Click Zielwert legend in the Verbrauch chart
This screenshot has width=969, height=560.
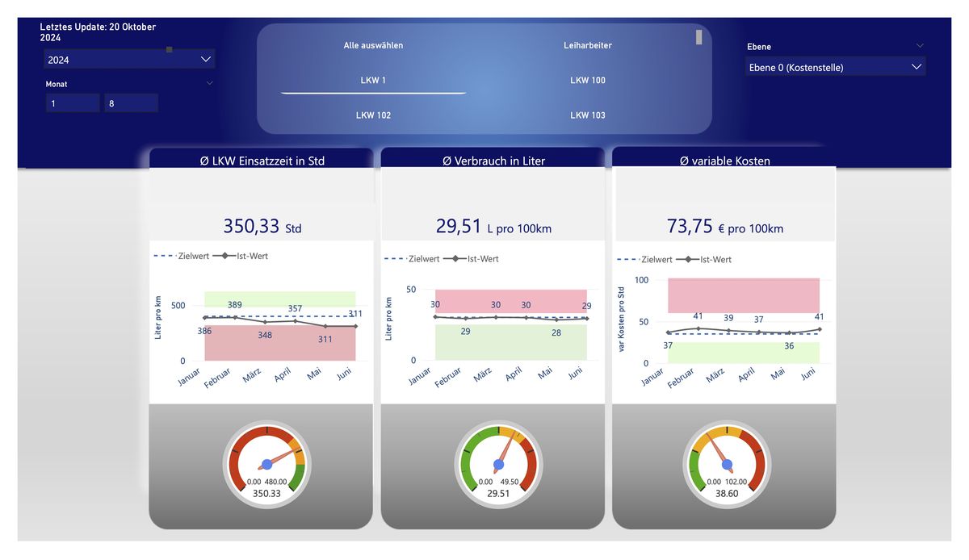coord(412,259)
